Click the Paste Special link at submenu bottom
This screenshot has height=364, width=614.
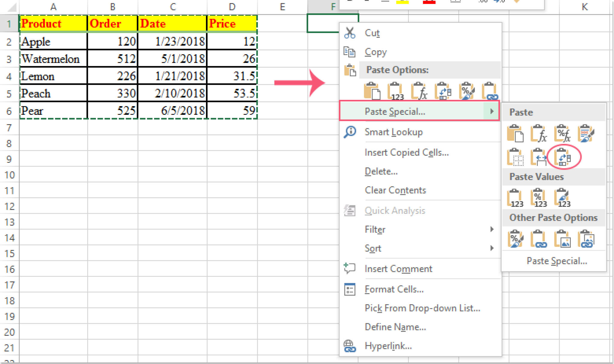coord(557,261)
